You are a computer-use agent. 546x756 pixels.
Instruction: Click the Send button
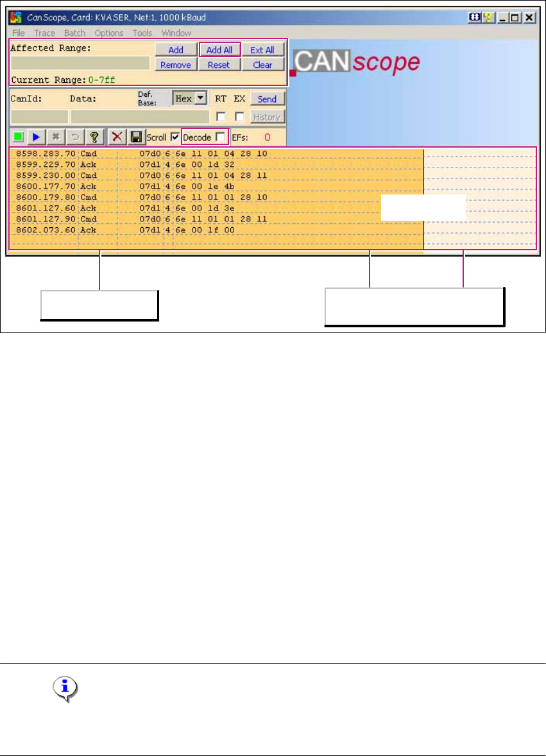pyautogui.click(x=267, y=99)
